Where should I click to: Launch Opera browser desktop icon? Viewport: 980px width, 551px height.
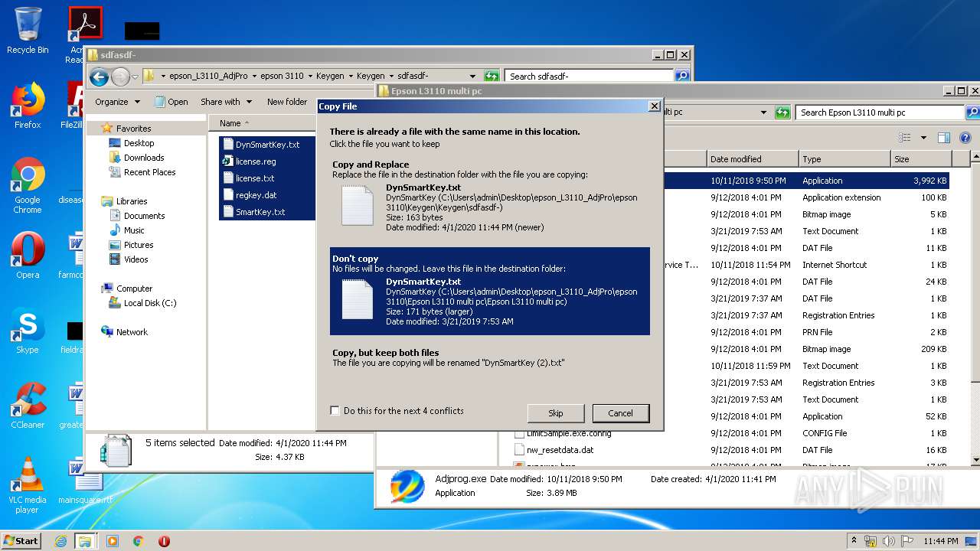point(28,256)
